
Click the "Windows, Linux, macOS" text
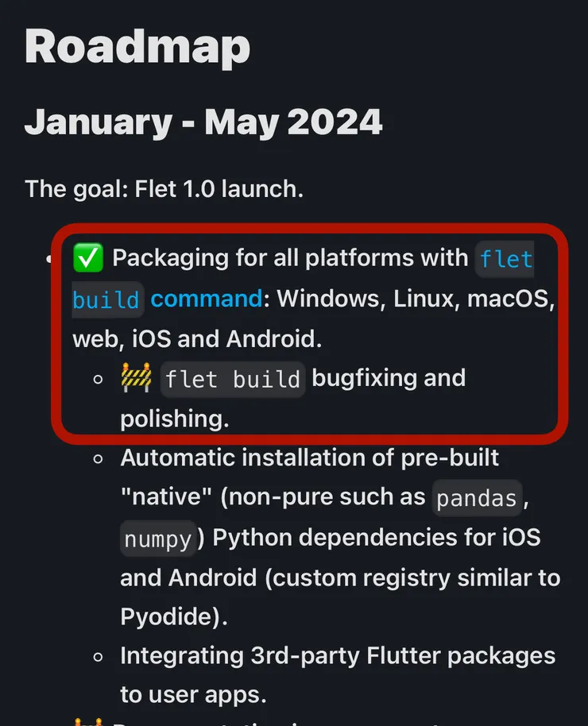click(414, 299)
